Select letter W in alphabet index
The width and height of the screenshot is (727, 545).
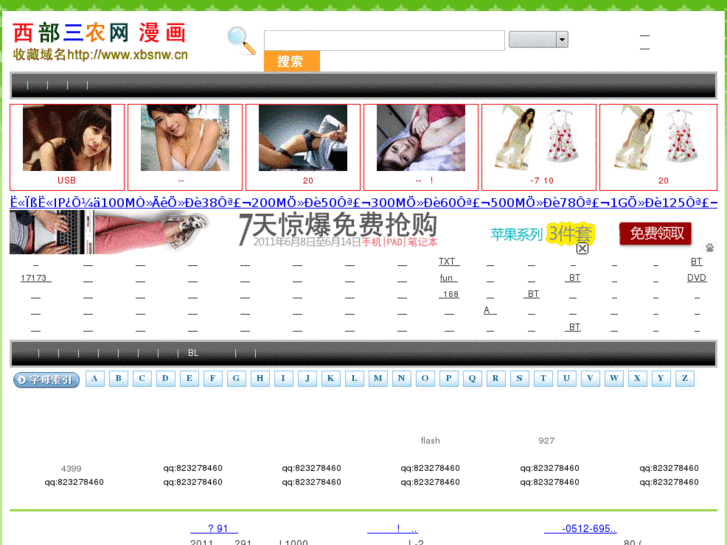click(614, 378)
